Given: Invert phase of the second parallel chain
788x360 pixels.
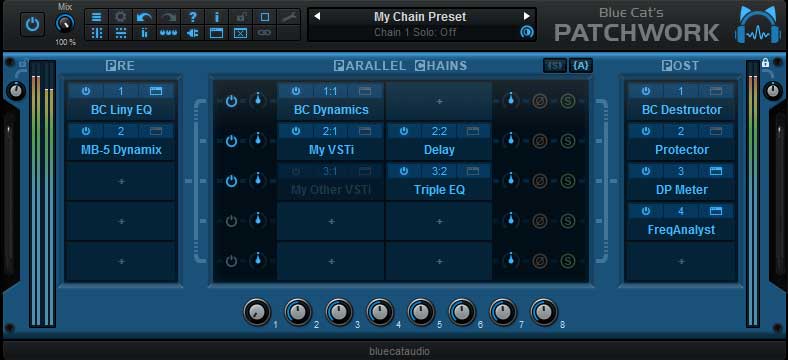Looking at the screenshot, I should click(540, 140).
